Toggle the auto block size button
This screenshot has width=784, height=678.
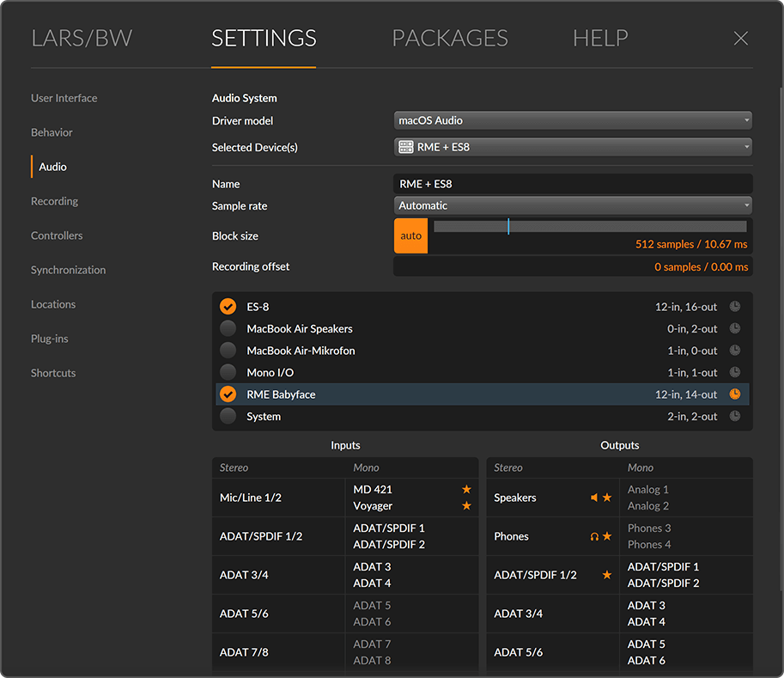pyautogui.click(x=410, y=236)
